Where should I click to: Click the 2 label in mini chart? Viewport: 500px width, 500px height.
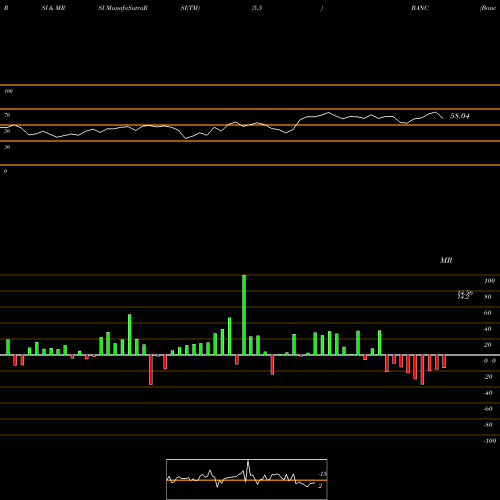320,486
